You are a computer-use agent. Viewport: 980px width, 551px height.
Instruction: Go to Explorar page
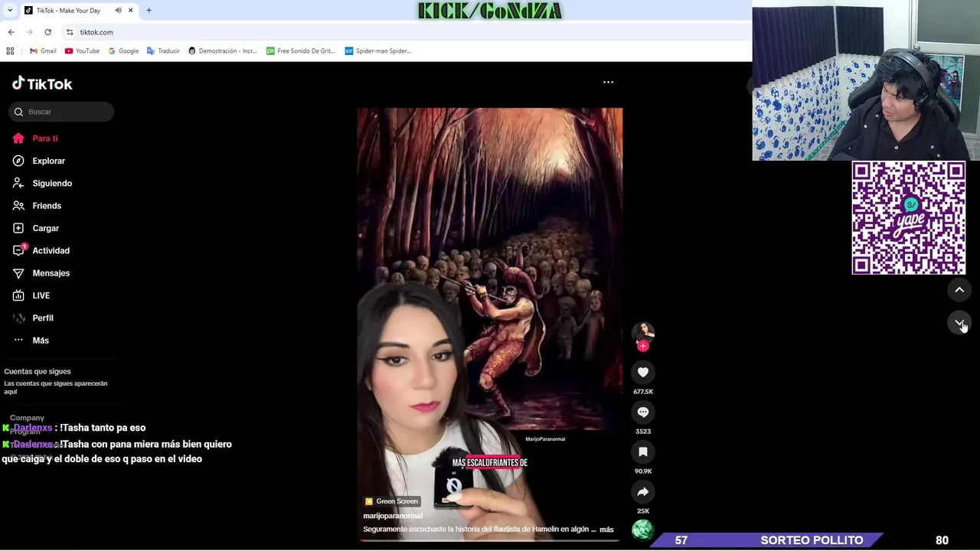click(48, 161)
